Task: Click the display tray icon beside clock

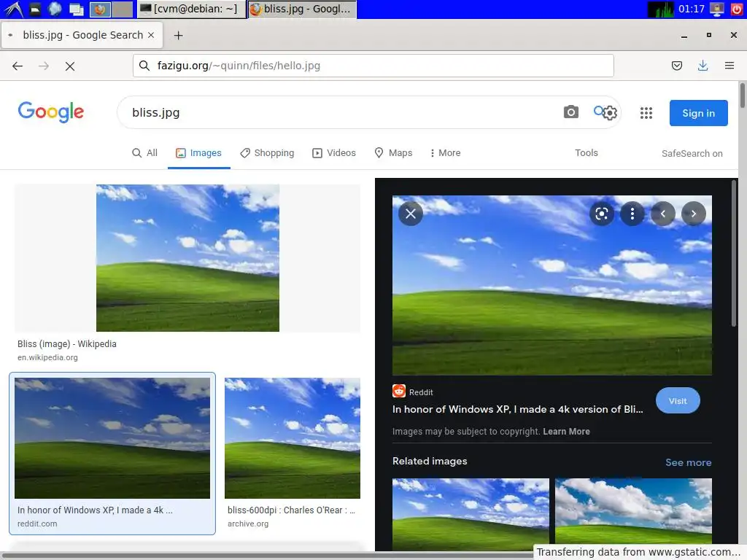Action: (x=717, y=9)
